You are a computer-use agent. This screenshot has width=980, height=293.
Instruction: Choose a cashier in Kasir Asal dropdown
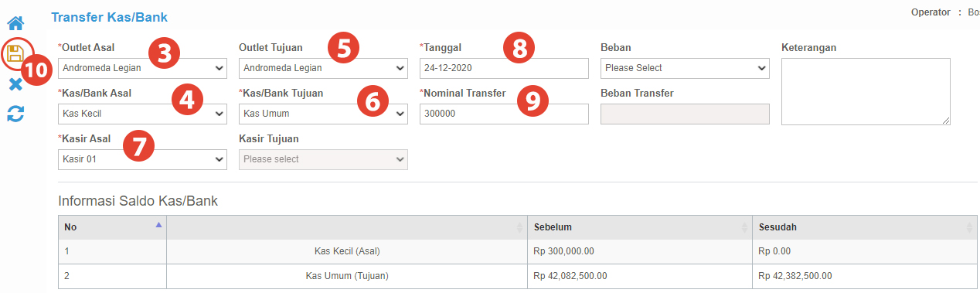click(142, 159)
